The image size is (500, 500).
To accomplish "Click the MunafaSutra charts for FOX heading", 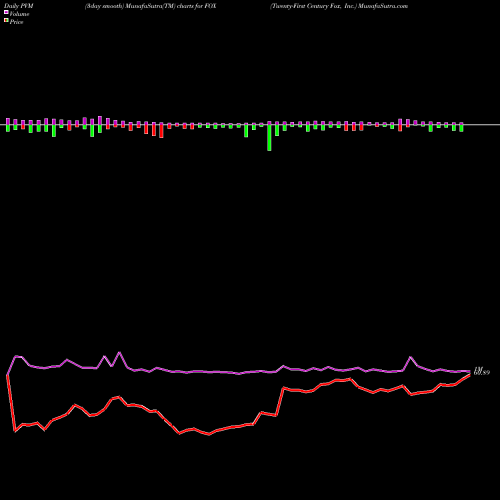I will 150,6.
